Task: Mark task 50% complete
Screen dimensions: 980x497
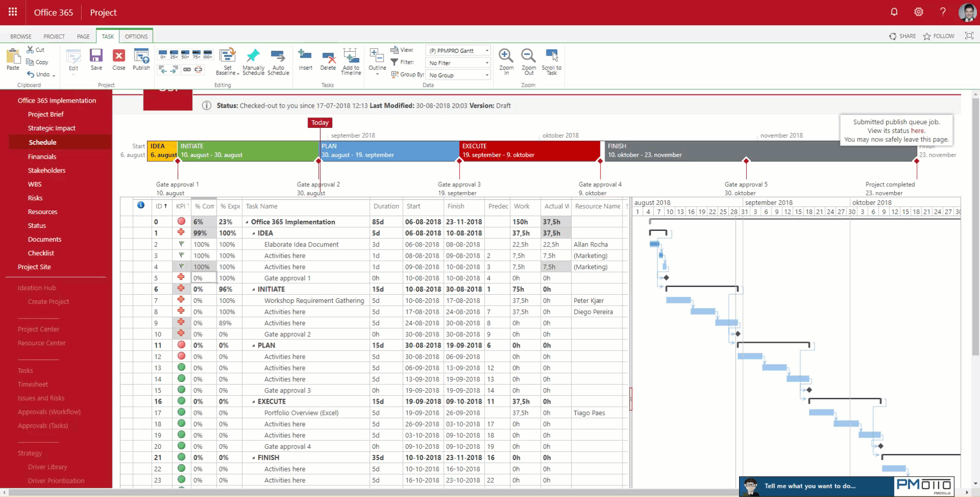Action: coord(185,54)
